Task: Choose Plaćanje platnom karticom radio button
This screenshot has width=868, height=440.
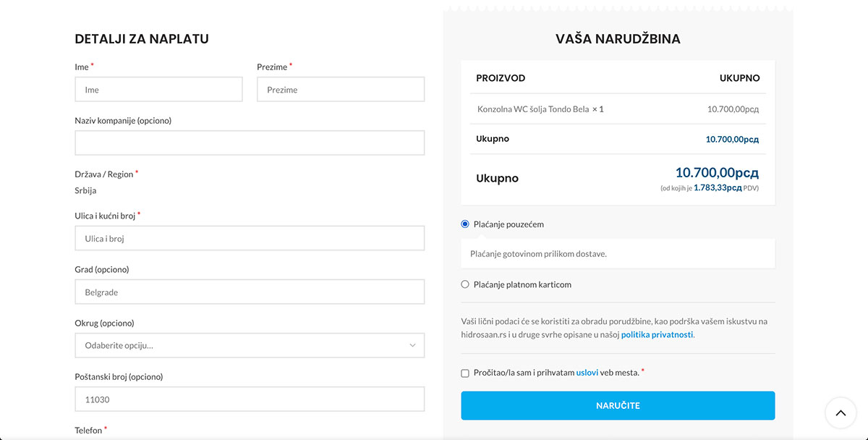Action: (465, 284)
